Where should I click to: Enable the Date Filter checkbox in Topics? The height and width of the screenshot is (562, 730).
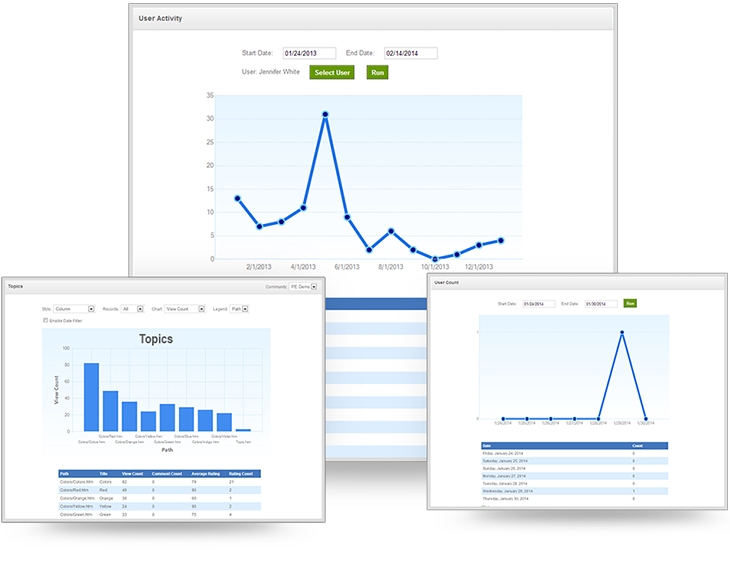[46, 320]
